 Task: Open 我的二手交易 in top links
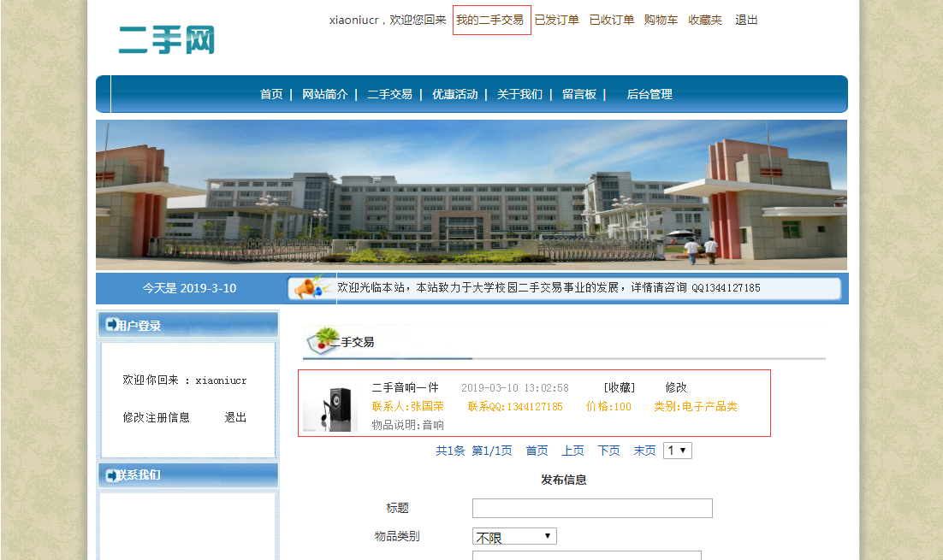click(x=489, y=20)
